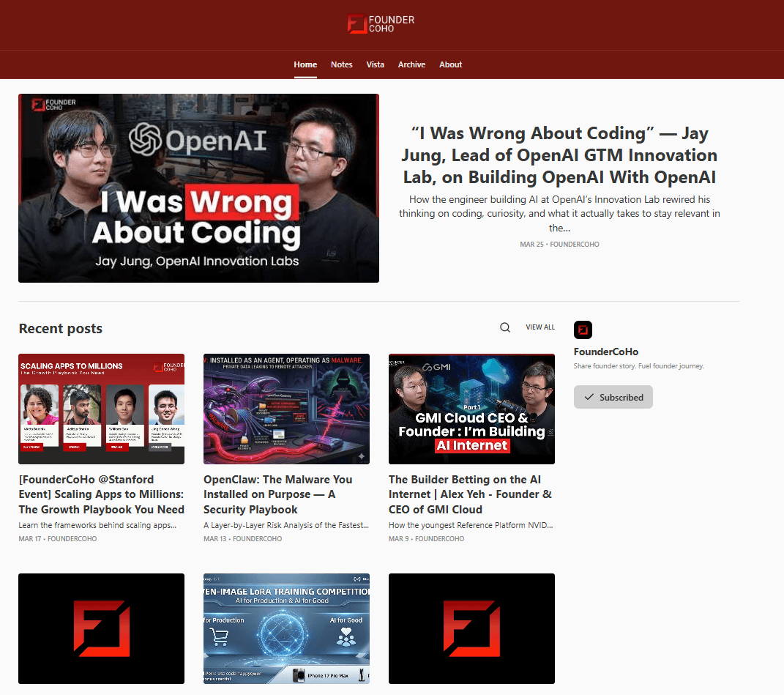Open the Stanford Event Scaling Apps post title
This screenshot has height=695, width=784.
[102, 494]
